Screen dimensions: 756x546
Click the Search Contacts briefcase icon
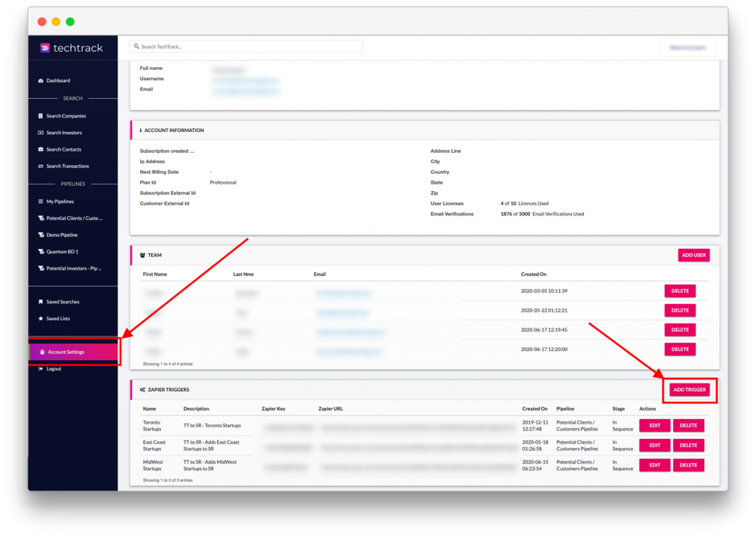tap(41, 149)
